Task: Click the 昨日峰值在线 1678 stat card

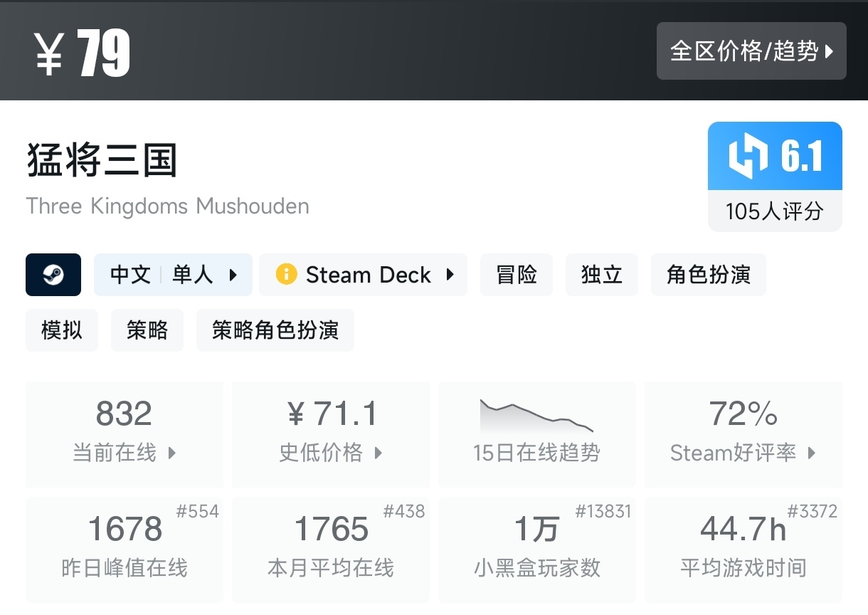Action: tap(125, 548)
